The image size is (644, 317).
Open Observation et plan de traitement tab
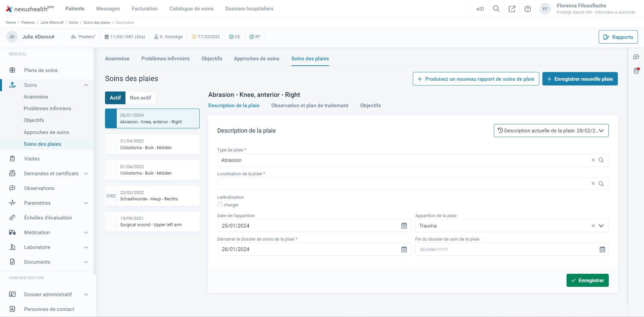tap(310, 106)
